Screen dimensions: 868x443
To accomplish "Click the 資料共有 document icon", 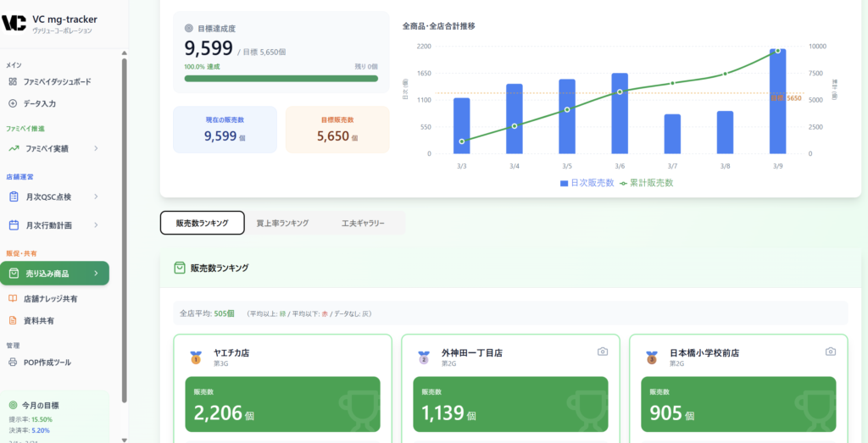I will coord(13,321).
